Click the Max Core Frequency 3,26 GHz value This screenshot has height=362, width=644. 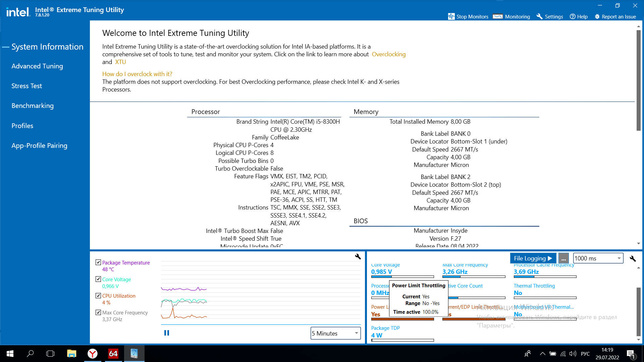(x=455, y=272)
